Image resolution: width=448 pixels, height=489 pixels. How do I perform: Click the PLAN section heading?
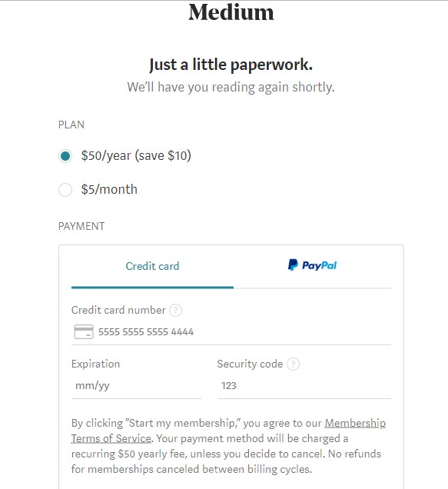click(71, 125)
